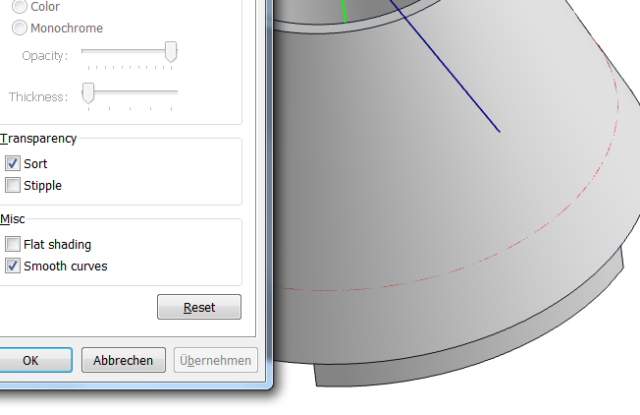Click the Thickness slider handle
This screenshot has width=640, height=415.
[x=88, y=93]
